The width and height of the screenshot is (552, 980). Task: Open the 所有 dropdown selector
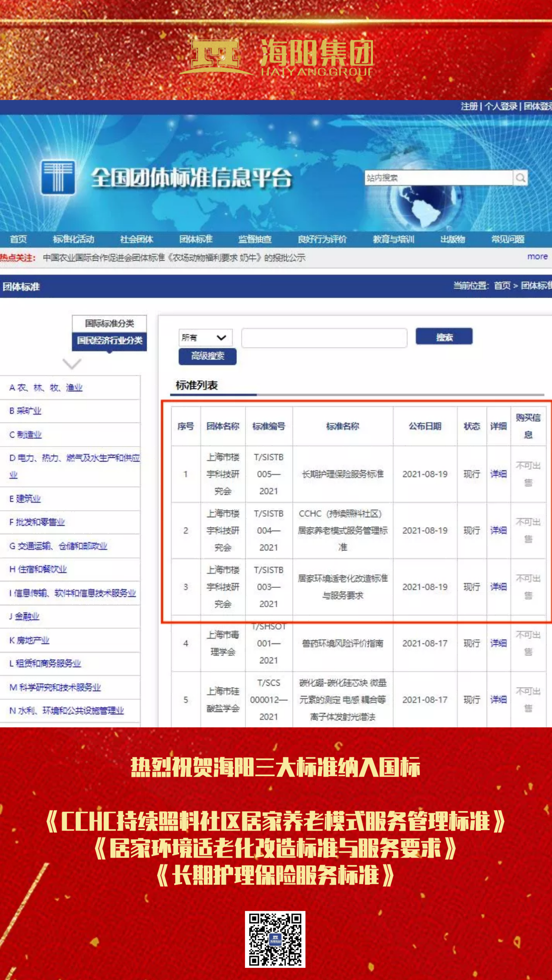205,338
